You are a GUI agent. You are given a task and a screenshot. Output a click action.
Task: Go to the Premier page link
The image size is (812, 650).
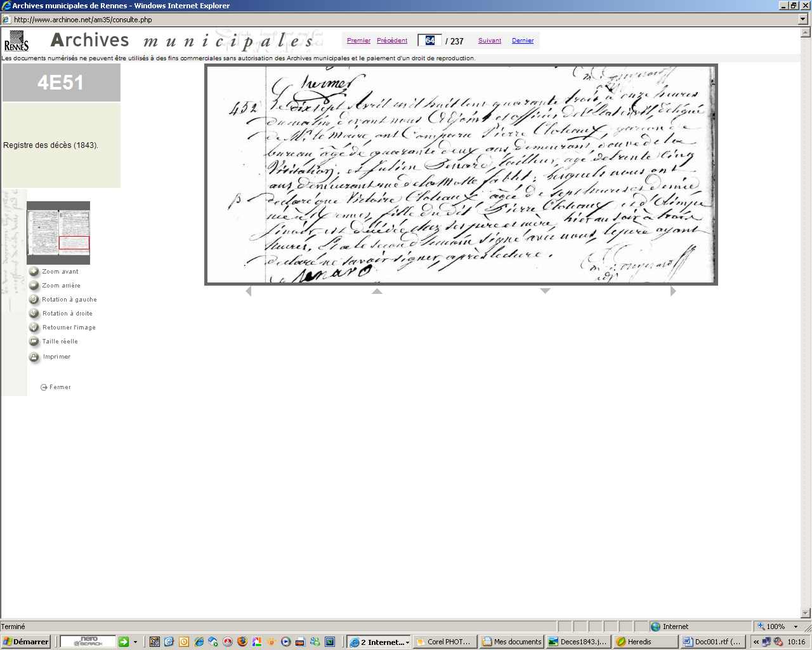pos(358,41)
